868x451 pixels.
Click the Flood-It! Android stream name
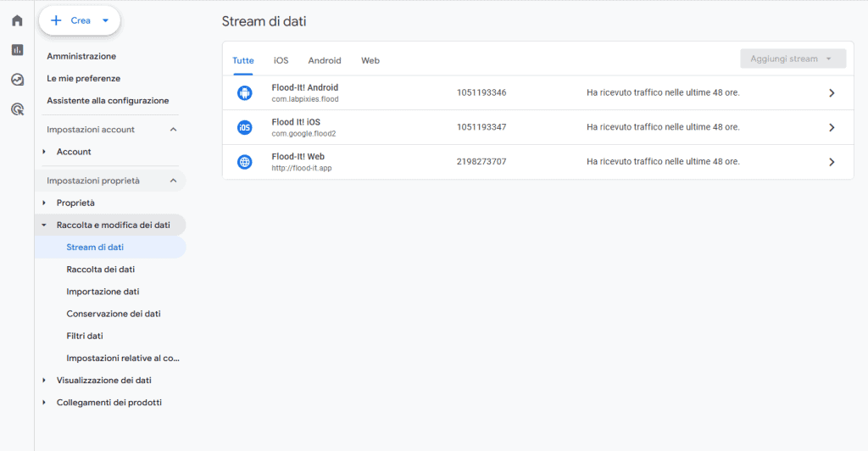point(304,87)
